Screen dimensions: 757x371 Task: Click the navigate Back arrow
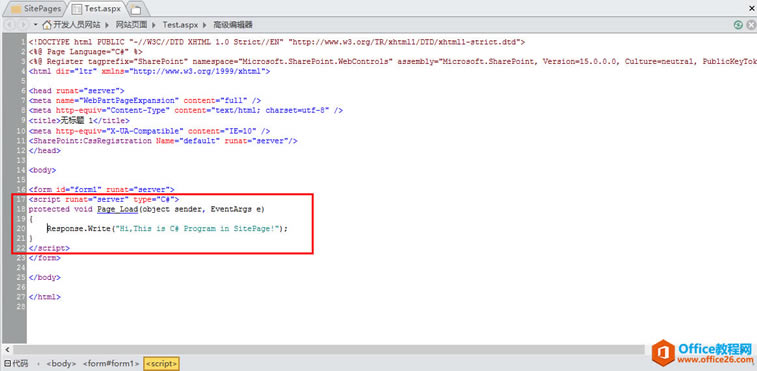click(x=9, y=25)
